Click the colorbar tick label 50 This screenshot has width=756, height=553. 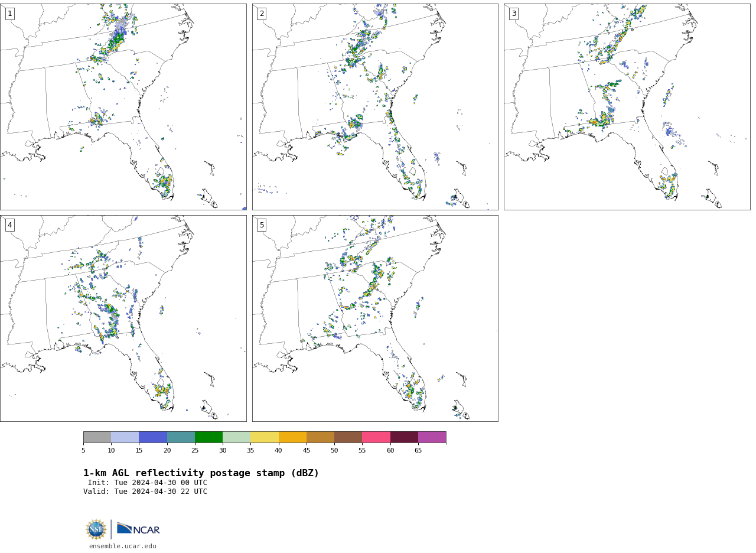[334, 451]
